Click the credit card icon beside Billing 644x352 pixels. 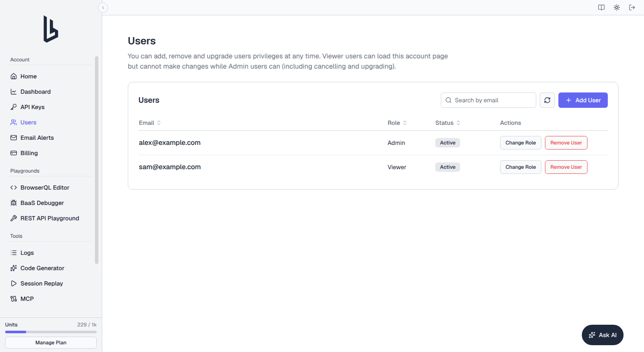point(14,153)
